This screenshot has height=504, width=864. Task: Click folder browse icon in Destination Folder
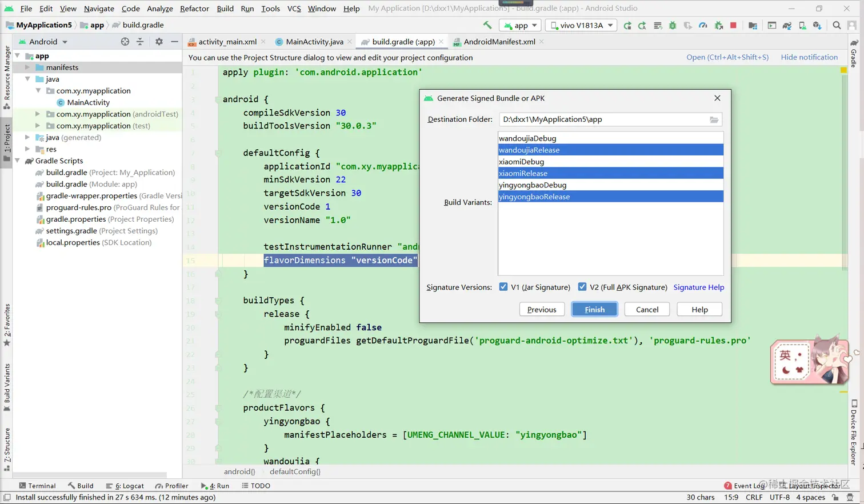(x=714, y=119)
